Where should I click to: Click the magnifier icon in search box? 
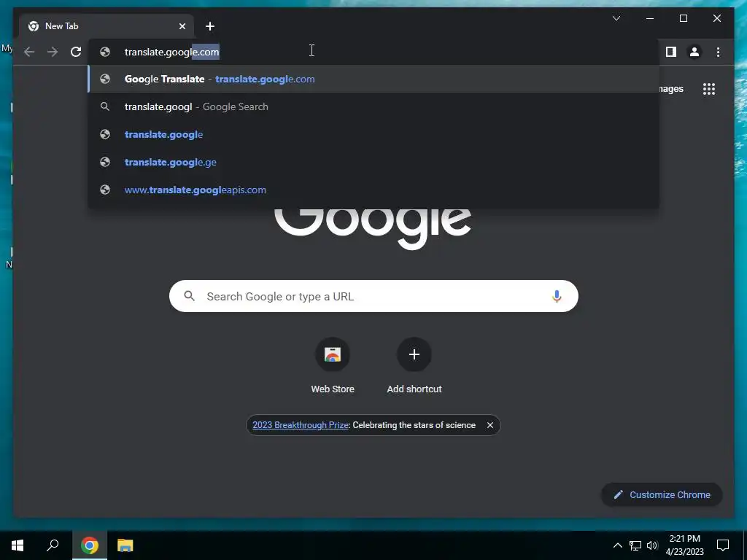click(x=189, y=296)
